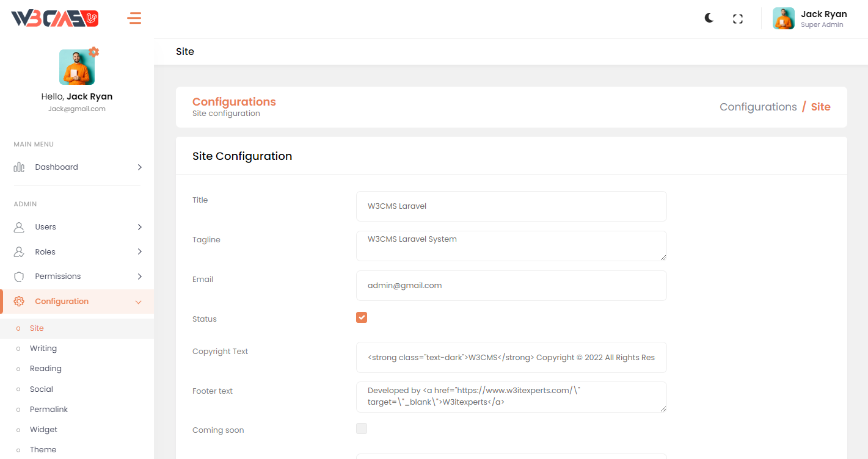Image resolution: width=868 pixels, height=459 pixels.
Task: Click the Dashboard chart icon in sidebar
Action: point(19,167)
